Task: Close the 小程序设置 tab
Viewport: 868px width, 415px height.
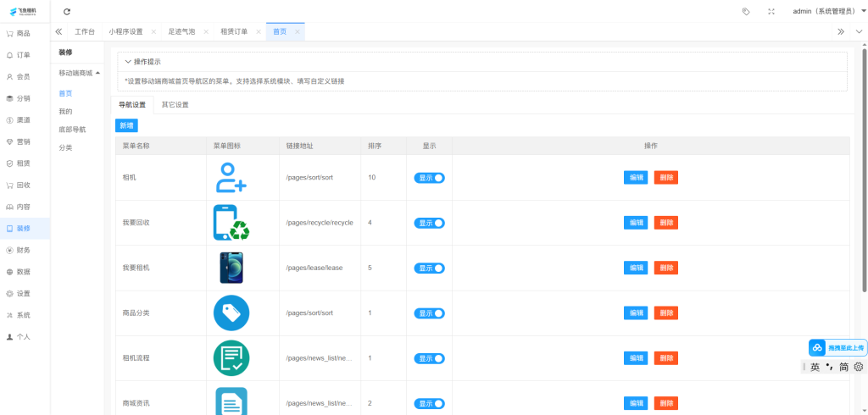Action: click(153, 32)
